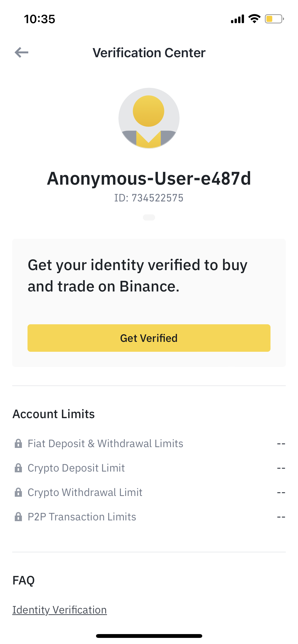Tap the ID number 734522575
The image size is (298, 644).
click(x=149, y=198)
